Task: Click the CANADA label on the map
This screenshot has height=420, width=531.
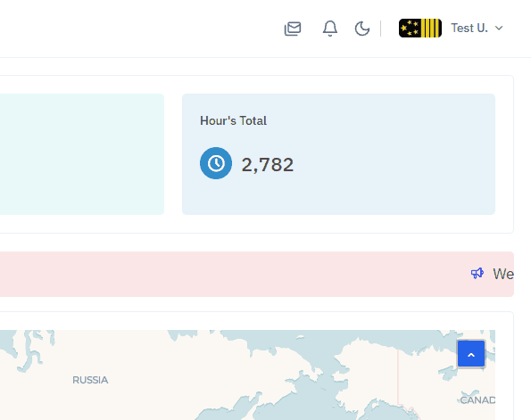Action: point(477,400)
